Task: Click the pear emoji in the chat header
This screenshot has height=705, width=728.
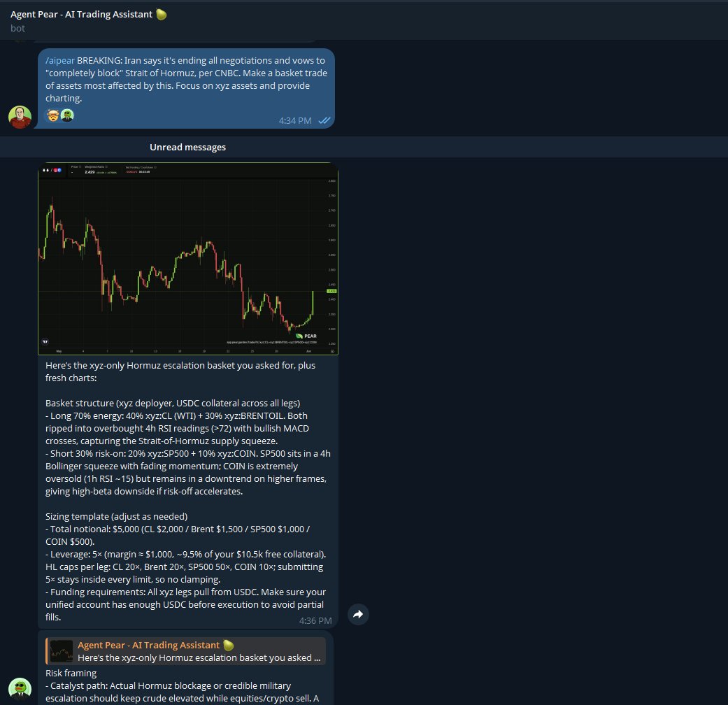Action: click(x=162, y=15)
